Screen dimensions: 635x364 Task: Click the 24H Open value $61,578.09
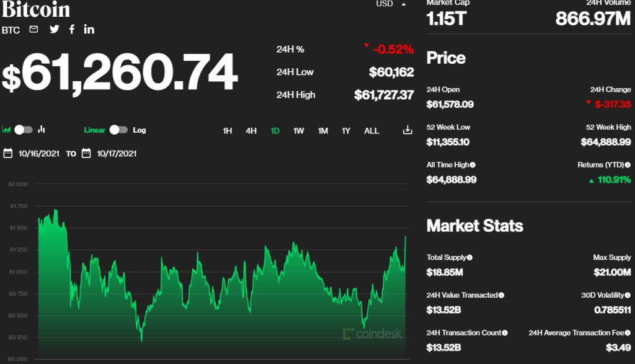pos(450,104)
